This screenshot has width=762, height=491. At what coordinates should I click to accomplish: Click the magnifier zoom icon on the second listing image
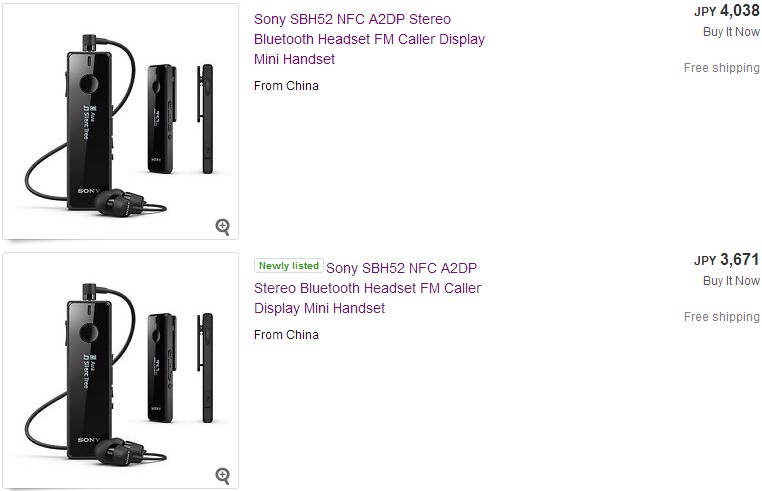point(223,475)
